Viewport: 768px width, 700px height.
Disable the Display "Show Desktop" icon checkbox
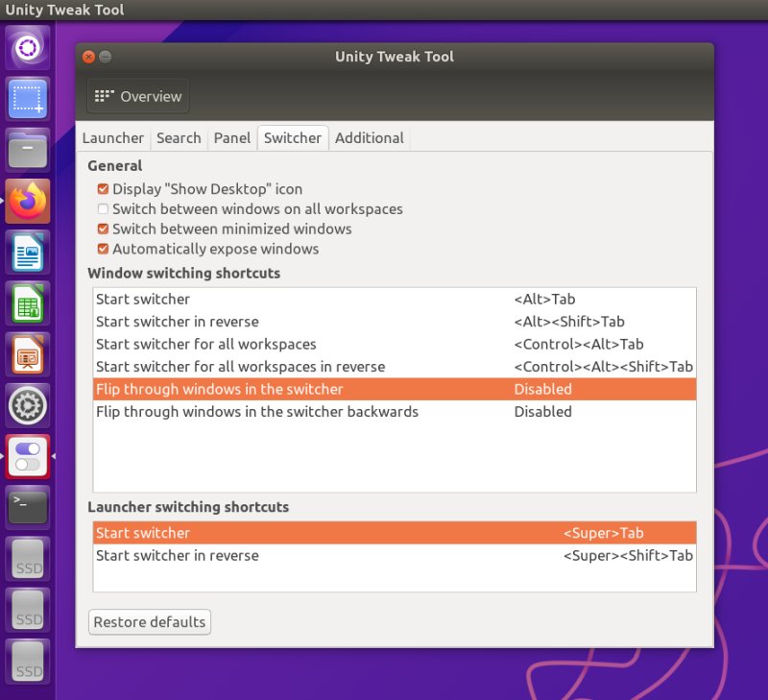coord(103,189)
